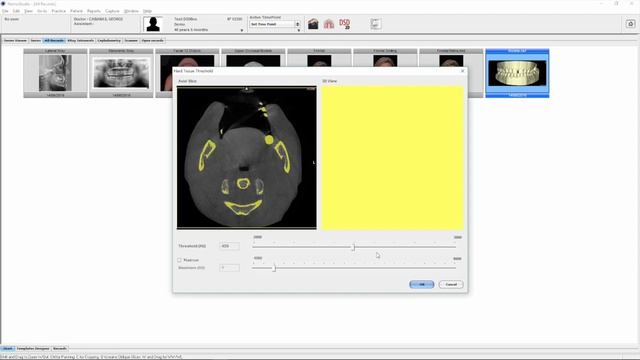
Task: Open the Window menu
Action: pyautogui.click(x=131, y=11)
